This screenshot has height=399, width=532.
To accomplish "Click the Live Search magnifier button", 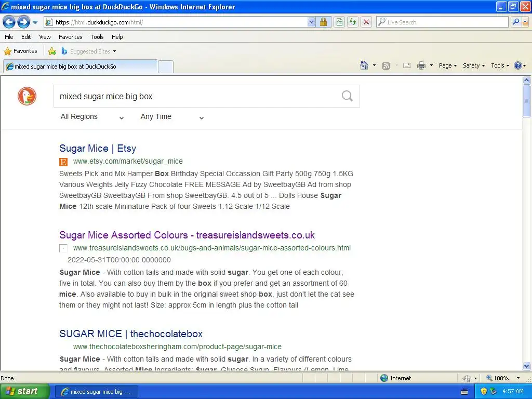I will [x=516, y=22].
